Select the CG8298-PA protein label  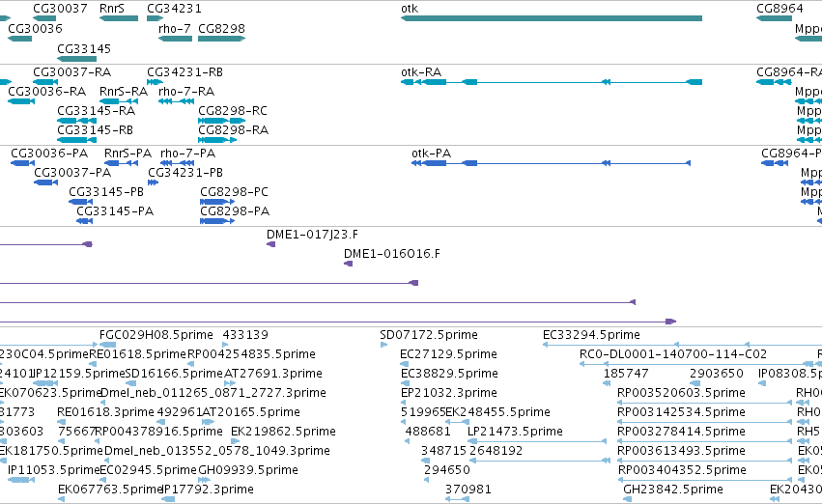[235, 211]
